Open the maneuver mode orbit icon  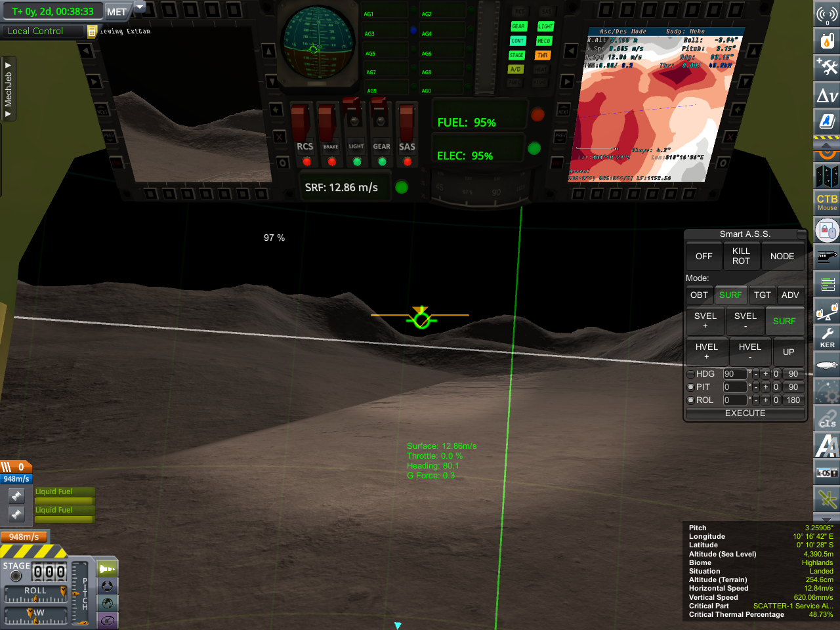[107, 620]
